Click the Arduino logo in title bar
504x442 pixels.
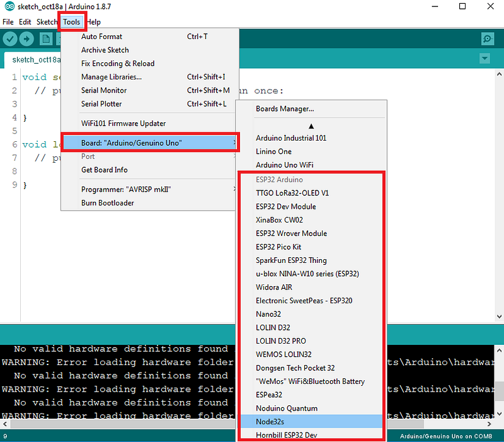[9, 6]
